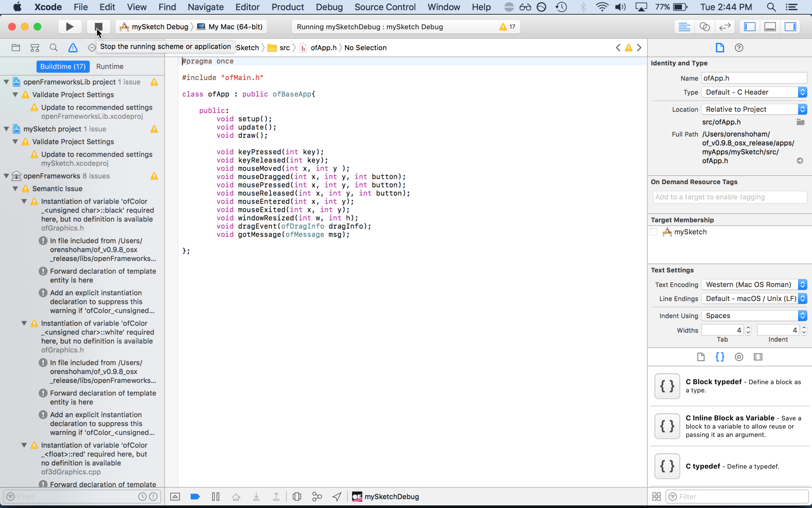Viewport: 812px width, 508px height.
Task: Hide the Utilities right panel
Action: (x=791, y=27)
